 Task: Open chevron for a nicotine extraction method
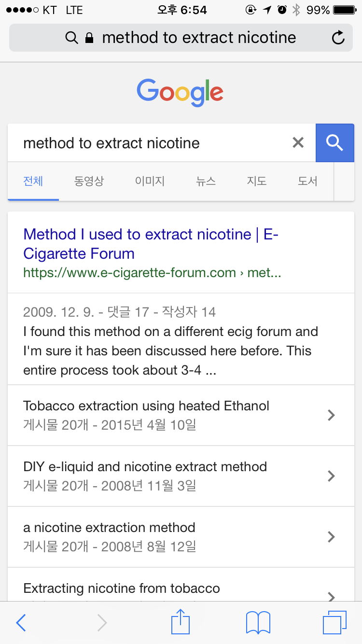[331, 537]
